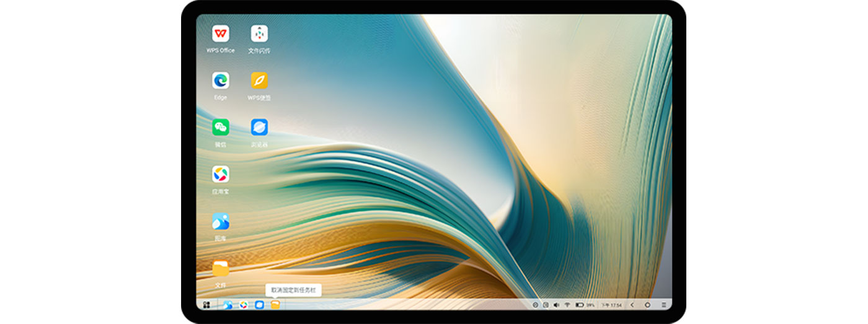Click the battery indicator in the tray

[580, 305]
